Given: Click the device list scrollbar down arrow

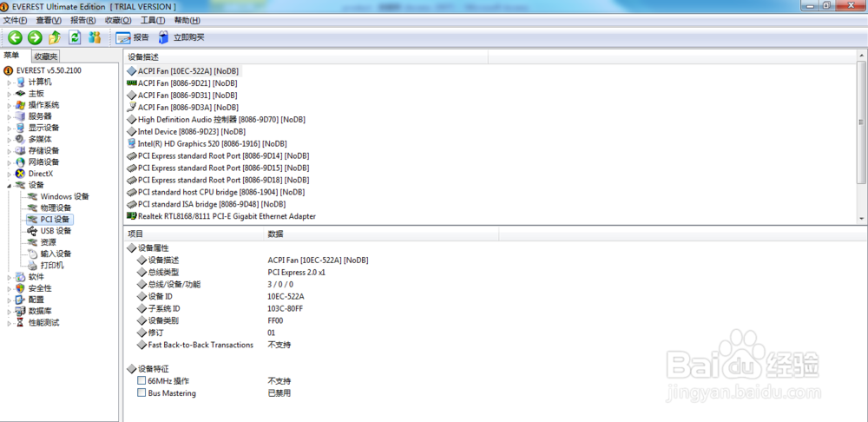Looking at the screenshot, I should (x=861, y=219).
